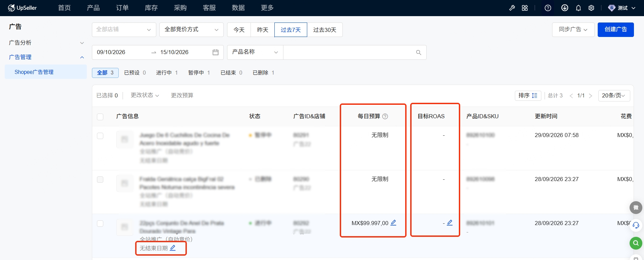644x260 pixels.
Task: Click the search magnifier icon
Action: tap(419, 52)
